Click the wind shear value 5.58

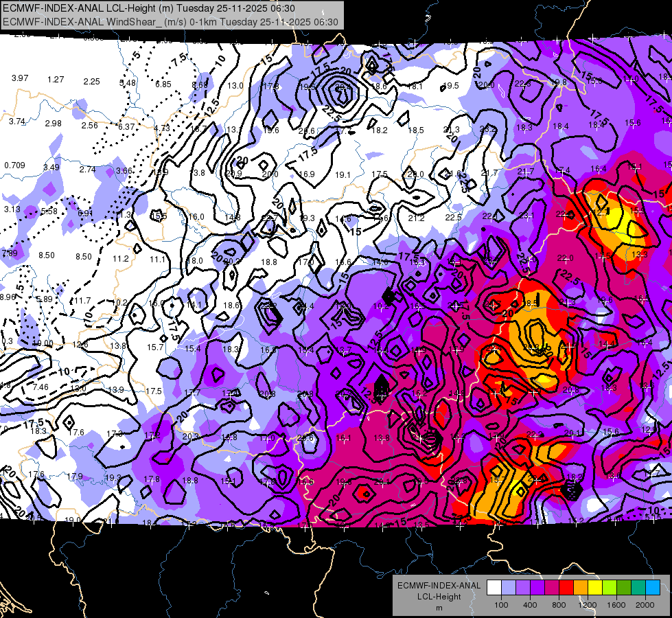pyautogui.click(x=49, y=211)
